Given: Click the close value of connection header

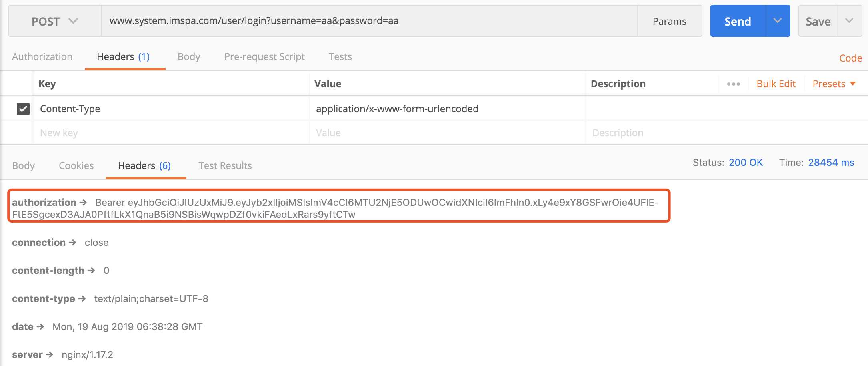Looking at the screenshot, I should coord(96,243).
